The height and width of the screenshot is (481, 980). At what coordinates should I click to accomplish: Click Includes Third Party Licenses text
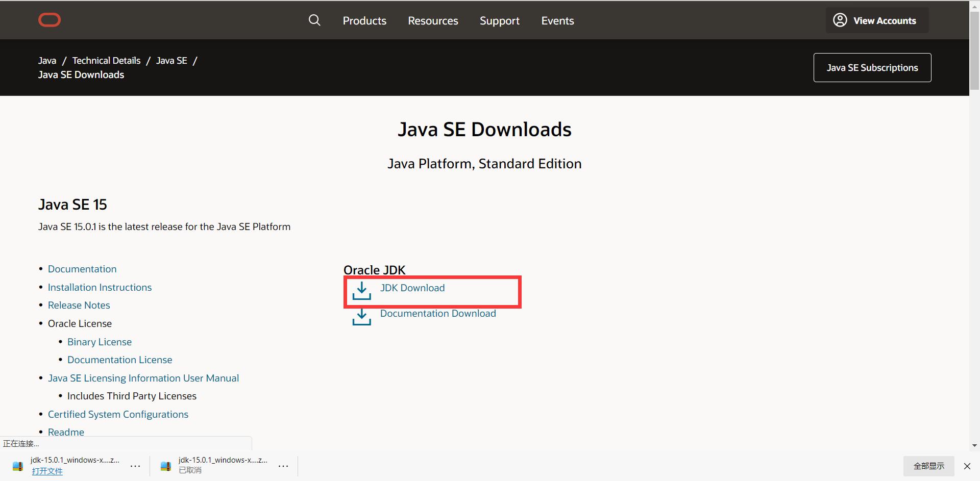[132, 396]
